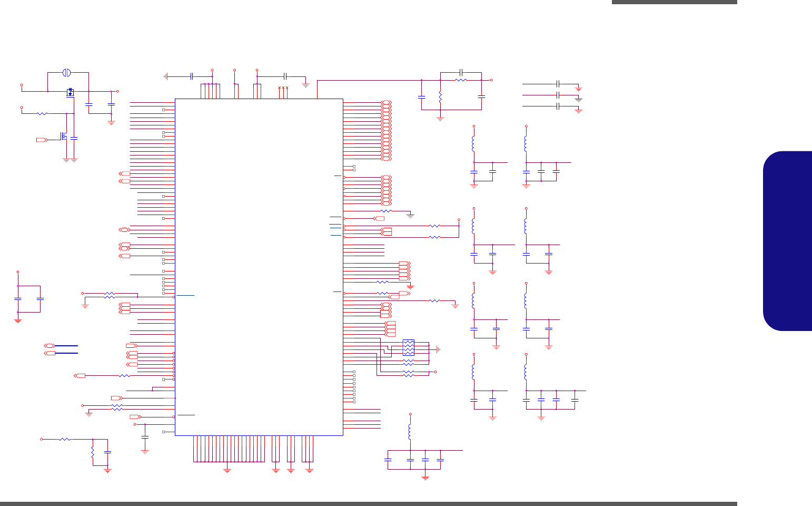
Task: Open the dark blue side tab
Action: pos(787,241)
